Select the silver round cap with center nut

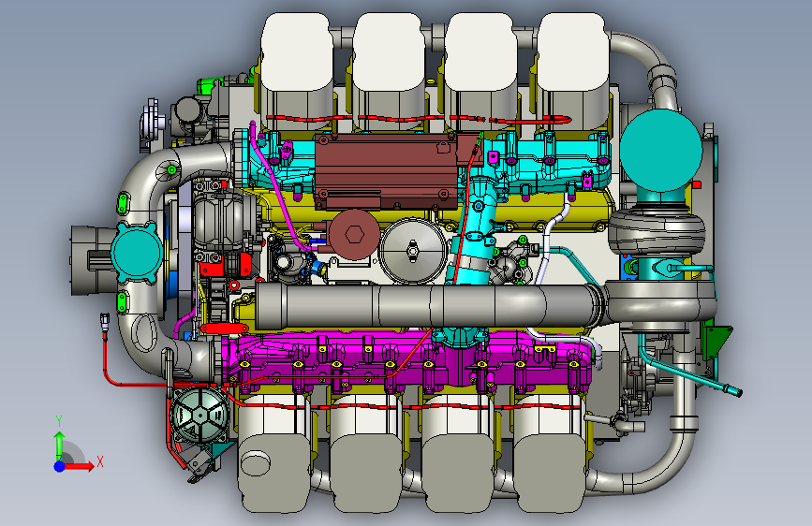point(412,251)
